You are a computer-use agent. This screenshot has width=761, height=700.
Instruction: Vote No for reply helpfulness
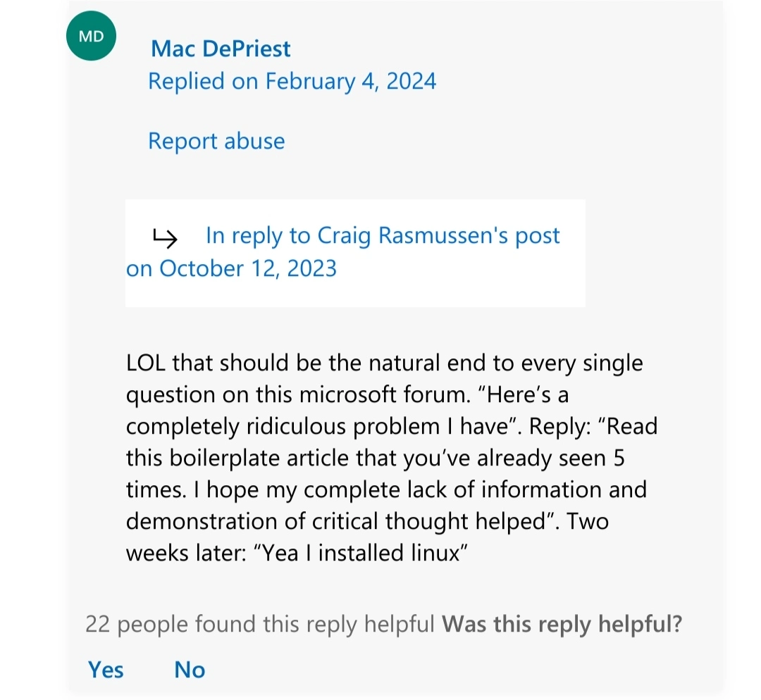[x=190, y=669]
